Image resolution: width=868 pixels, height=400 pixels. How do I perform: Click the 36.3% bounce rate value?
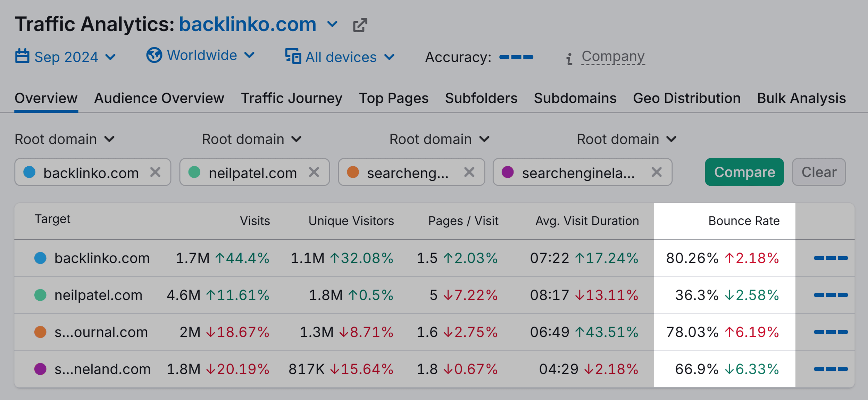pyautogui.click(x=696, y=295)
